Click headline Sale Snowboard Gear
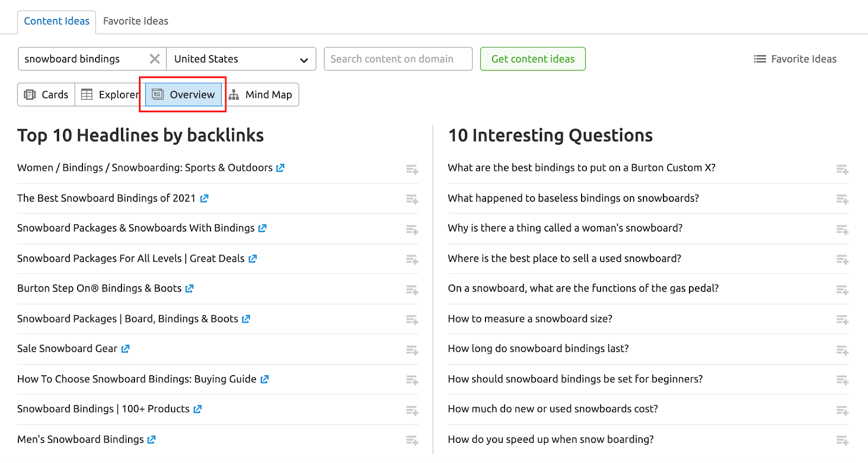The height and width of the screenshot is (463, 868). tap(67, 349)
